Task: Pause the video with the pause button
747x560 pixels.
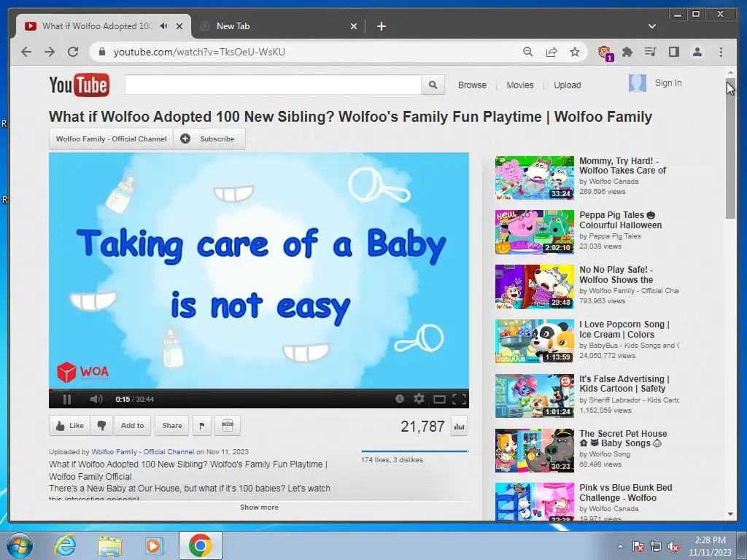Action: [x=66, y=399]
